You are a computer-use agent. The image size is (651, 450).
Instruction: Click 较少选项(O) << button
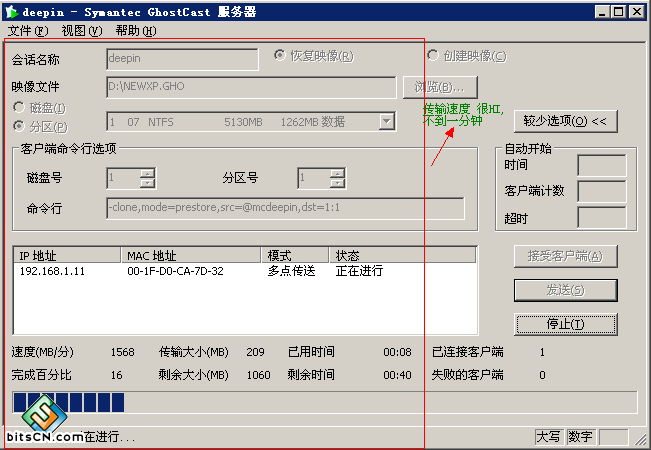[565, 121]
